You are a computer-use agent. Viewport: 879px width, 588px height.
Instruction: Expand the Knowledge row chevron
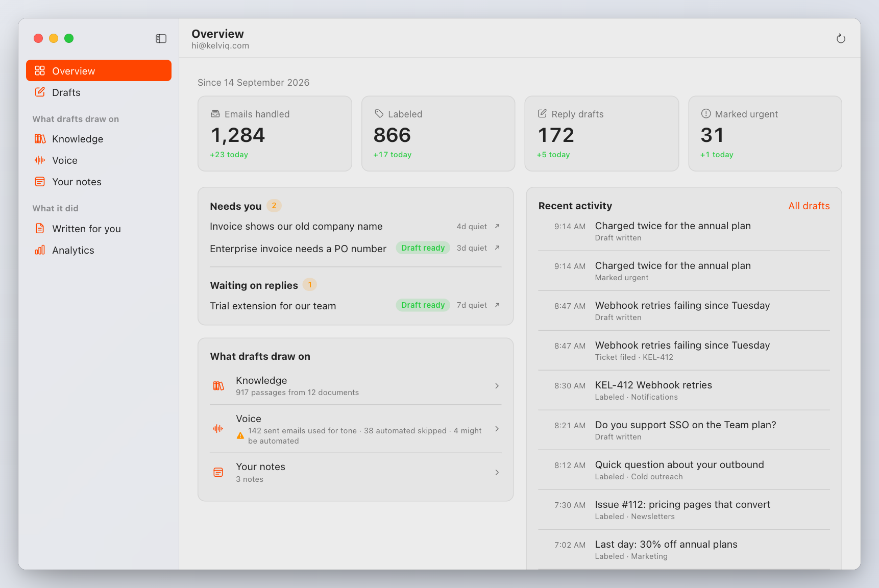[497, 386]
